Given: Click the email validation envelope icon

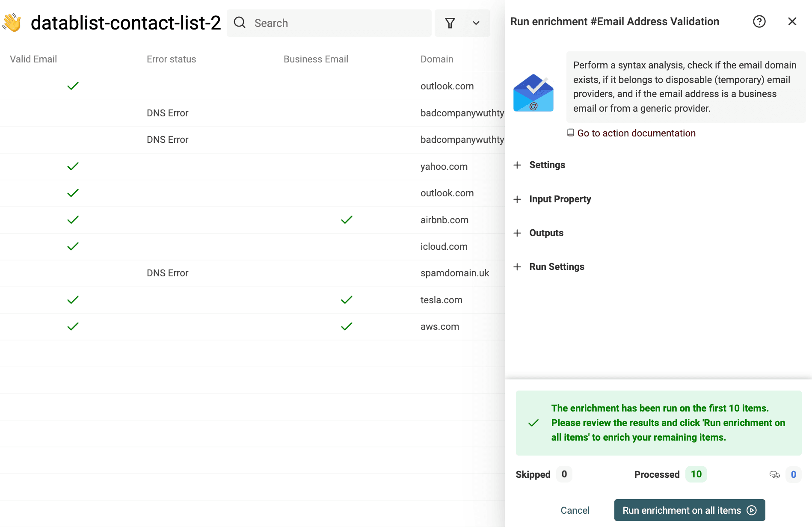Looking at the screenshot, I should tap(533, 93).
